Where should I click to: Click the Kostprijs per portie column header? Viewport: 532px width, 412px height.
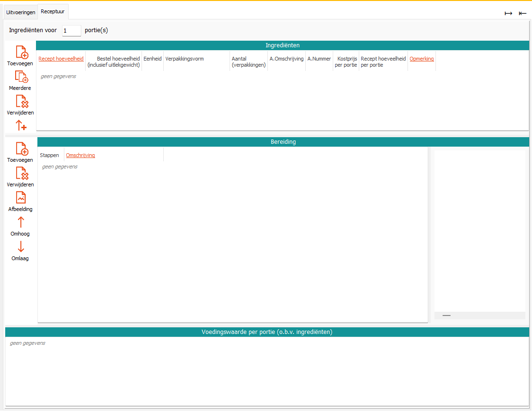346,61
